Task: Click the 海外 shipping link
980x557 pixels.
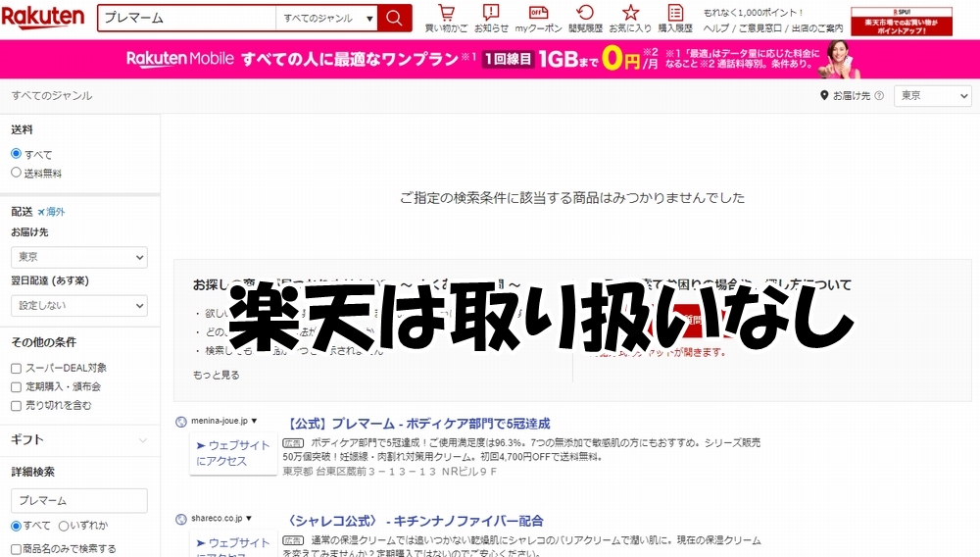Action: click(51, 212)
